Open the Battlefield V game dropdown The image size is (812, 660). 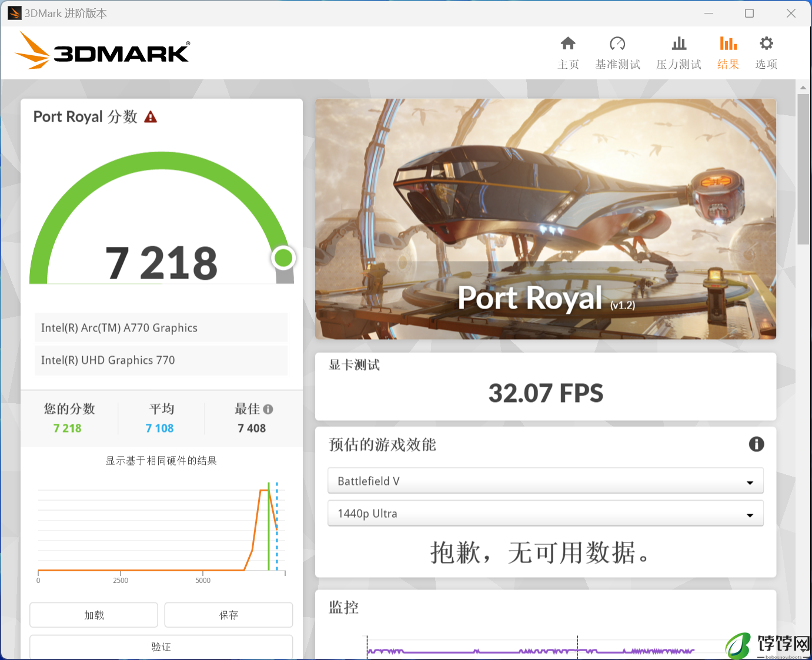(545, 481)
